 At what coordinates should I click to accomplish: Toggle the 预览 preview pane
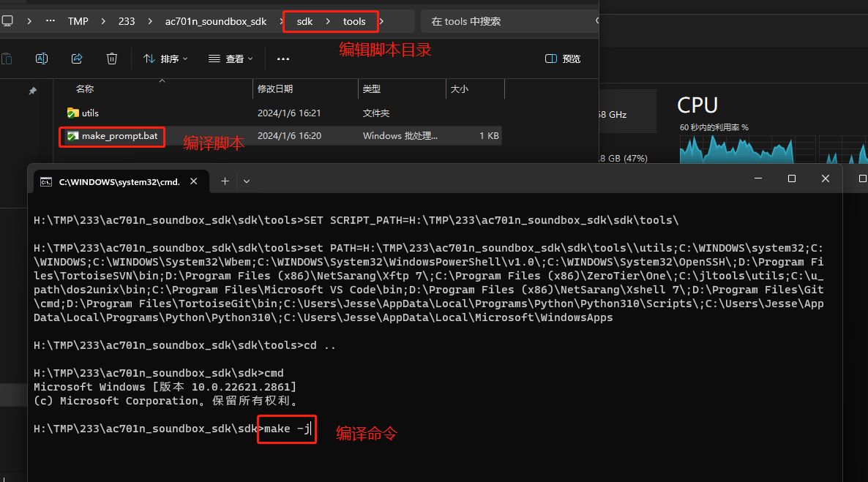[563, 59]
